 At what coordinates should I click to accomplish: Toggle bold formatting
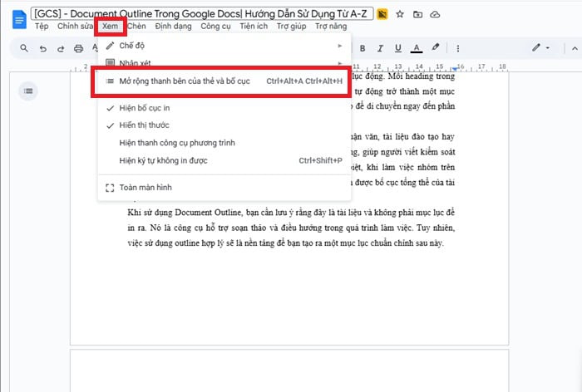click(x=363, y=48)
